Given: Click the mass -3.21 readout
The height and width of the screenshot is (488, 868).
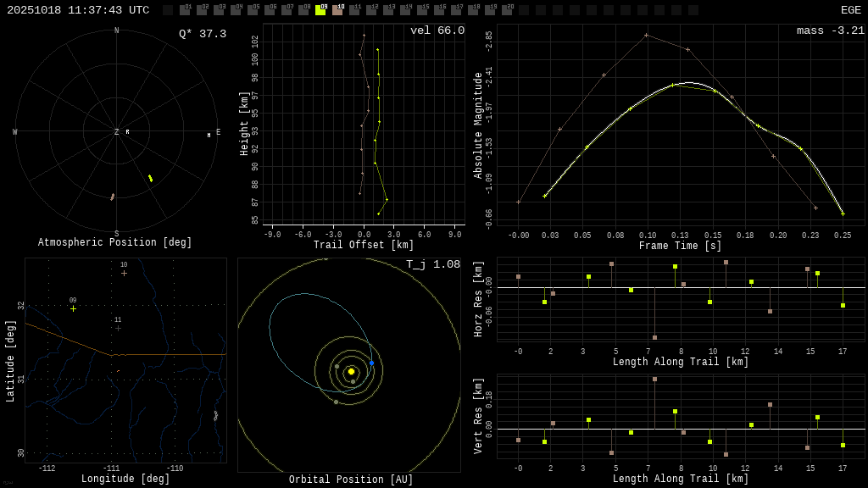Looking at the screenshot, I should click(x=830, y=31).
